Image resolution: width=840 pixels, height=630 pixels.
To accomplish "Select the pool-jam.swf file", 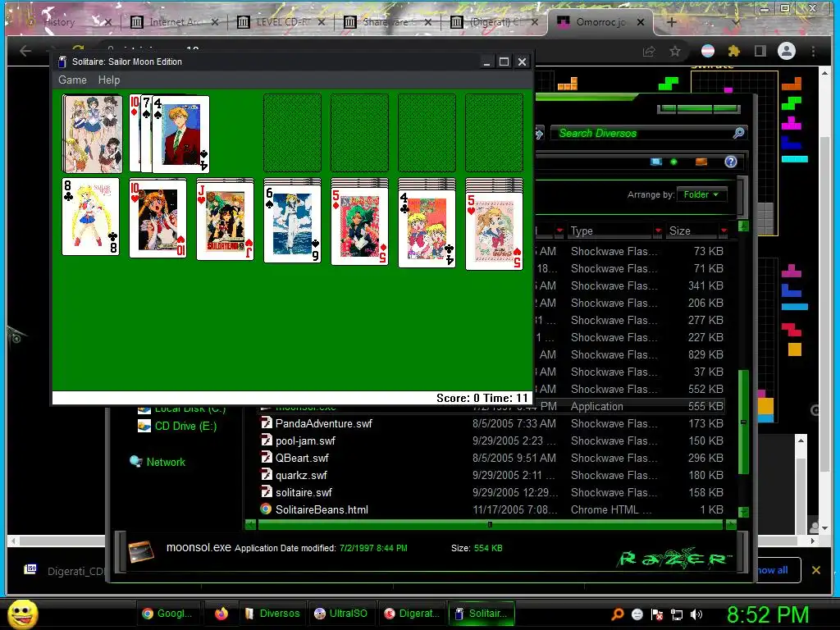I will [305, 441].
